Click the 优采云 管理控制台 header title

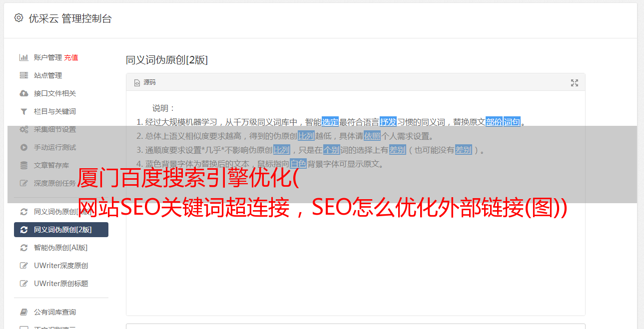pos(70,18)
